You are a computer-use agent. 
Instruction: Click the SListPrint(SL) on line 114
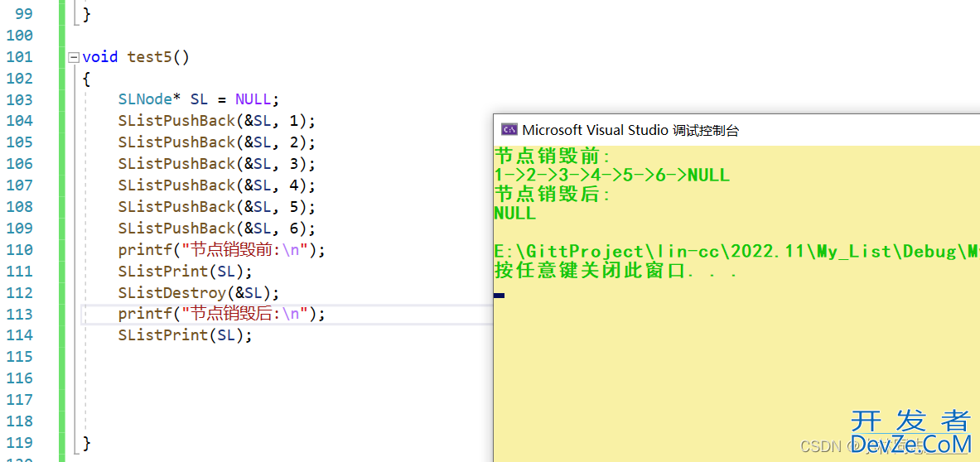(185, 335)
